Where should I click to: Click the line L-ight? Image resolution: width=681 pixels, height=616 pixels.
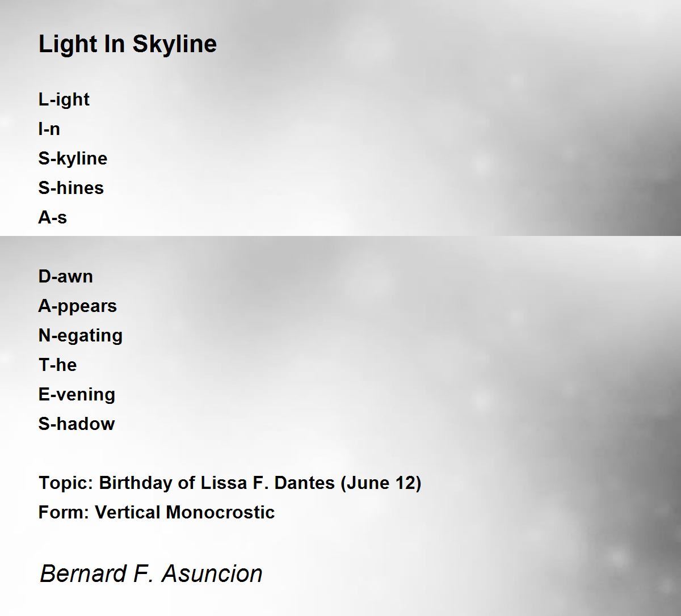coord(64,100)
